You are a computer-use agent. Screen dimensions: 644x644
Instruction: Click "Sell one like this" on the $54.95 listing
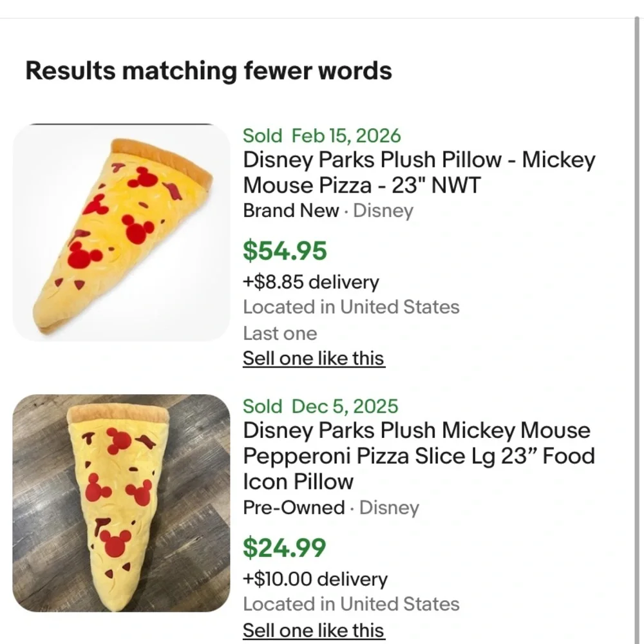(x=314, y=358)
